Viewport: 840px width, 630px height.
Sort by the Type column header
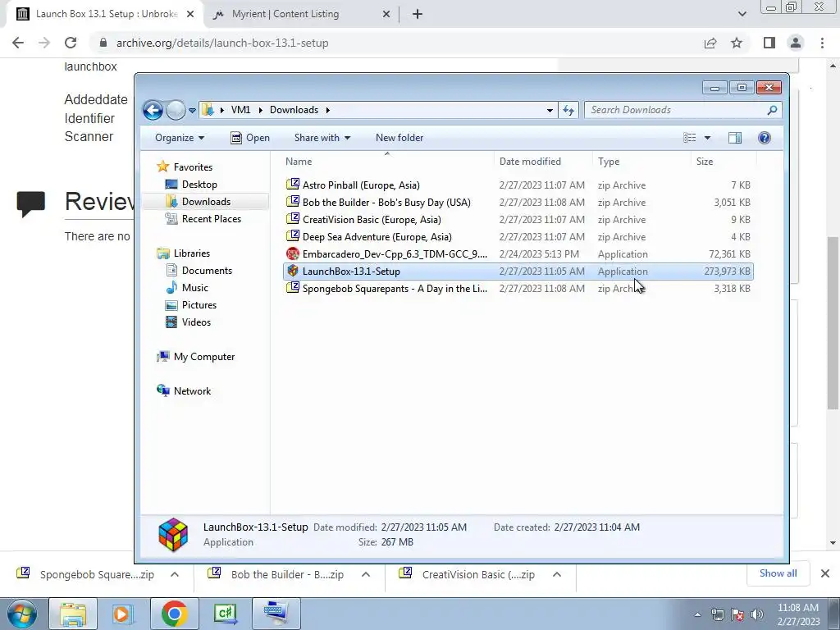click(x=641, y=162)
